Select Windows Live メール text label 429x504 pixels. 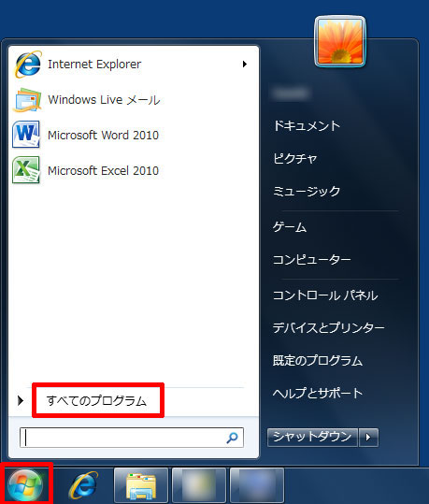pos(104,100)
